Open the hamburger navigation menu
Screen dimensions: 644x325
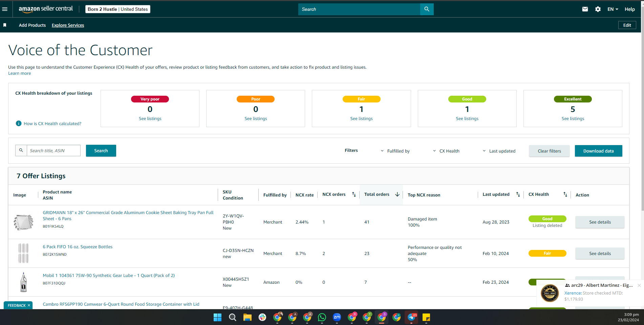[x=5, y=9]
